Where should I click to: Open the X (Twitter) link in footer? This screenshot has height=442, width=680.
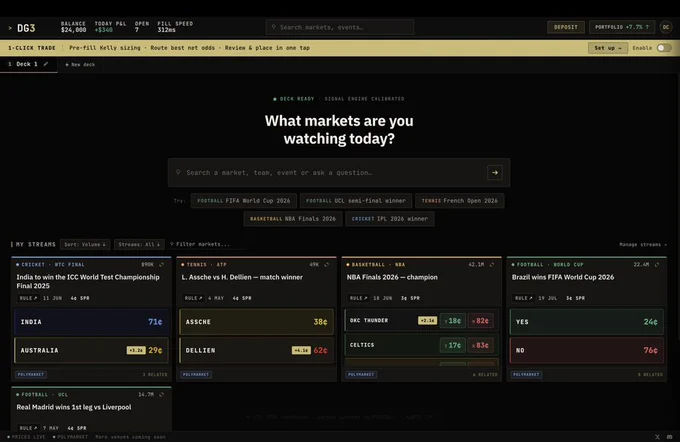[657, 437]
